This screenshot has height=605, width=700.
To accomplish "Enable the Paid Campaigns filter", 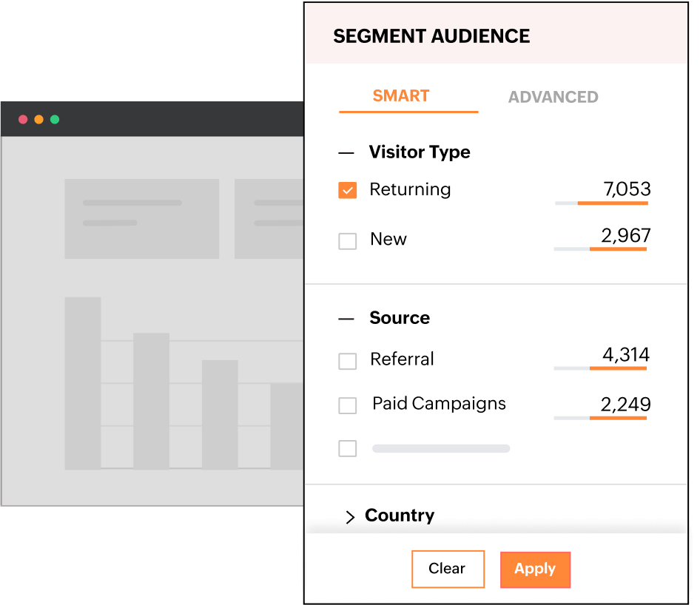I will (348, 405).
